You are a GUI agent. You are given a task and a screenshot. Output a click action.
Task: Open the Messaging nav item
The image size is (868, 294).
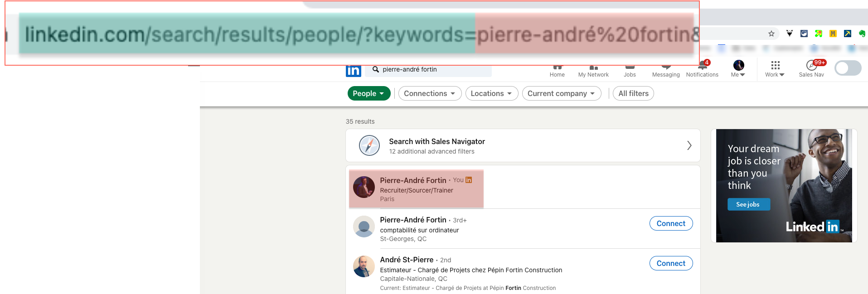point(666,71)
